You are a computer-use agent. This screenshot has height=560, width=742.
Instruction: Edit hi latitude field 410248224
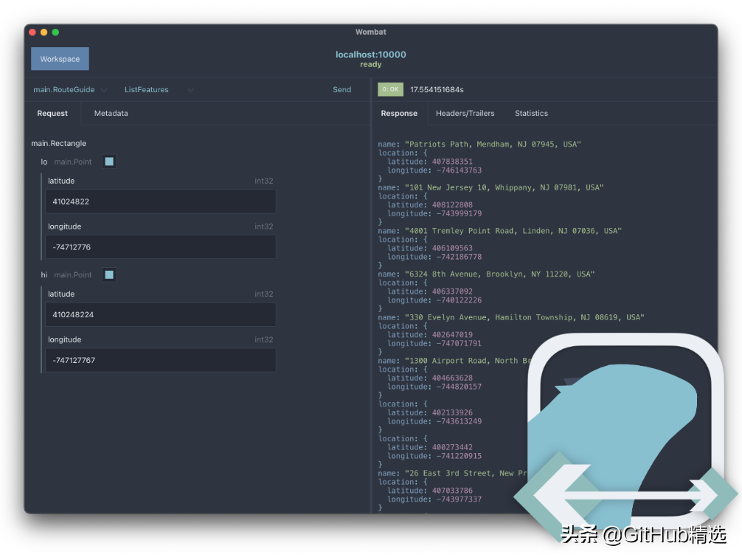(160, 314)
